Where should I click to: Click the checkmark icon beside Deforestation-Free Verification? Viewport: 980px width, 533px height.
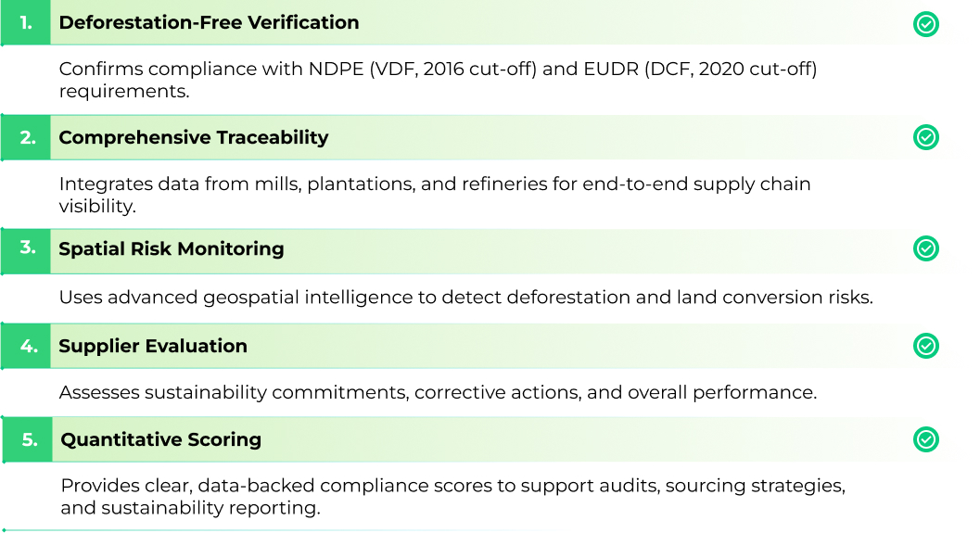[925, 24]
